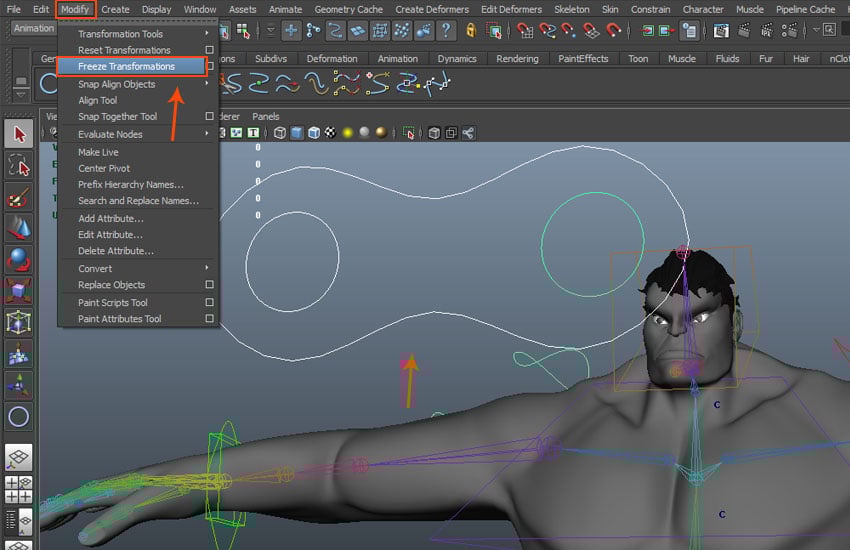
Task: Click the use all lights yellow sphere
Action: pyautogui.click(x=348, y=132)
